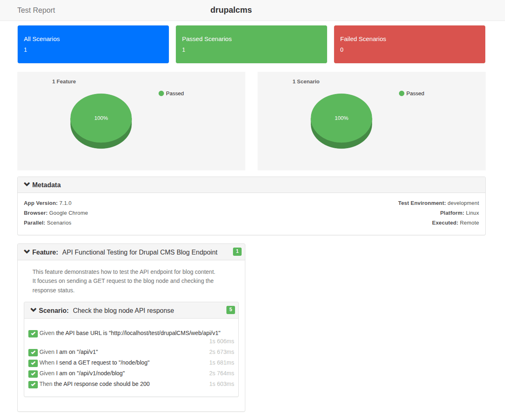Image resolution: width=505 pixels, height=420 pixels.
Task: Click the green badge showing 5 on Scenario header
Action: click(x=231, y=310)
